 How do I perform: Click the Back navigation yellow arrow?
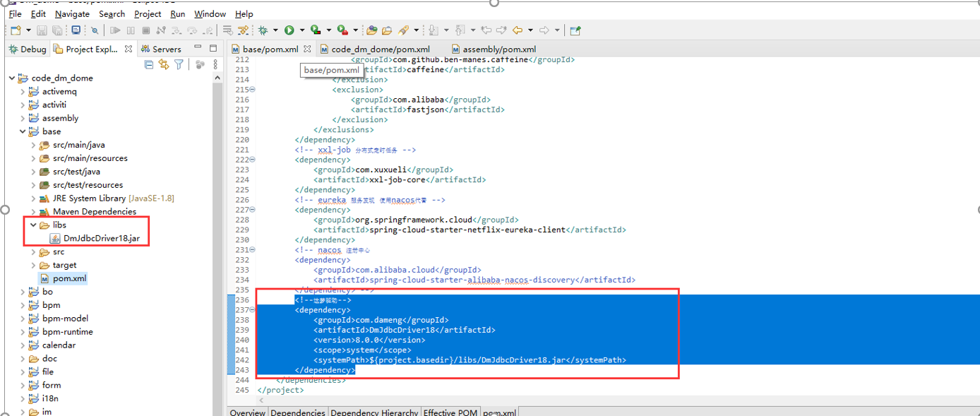(518, 30)
